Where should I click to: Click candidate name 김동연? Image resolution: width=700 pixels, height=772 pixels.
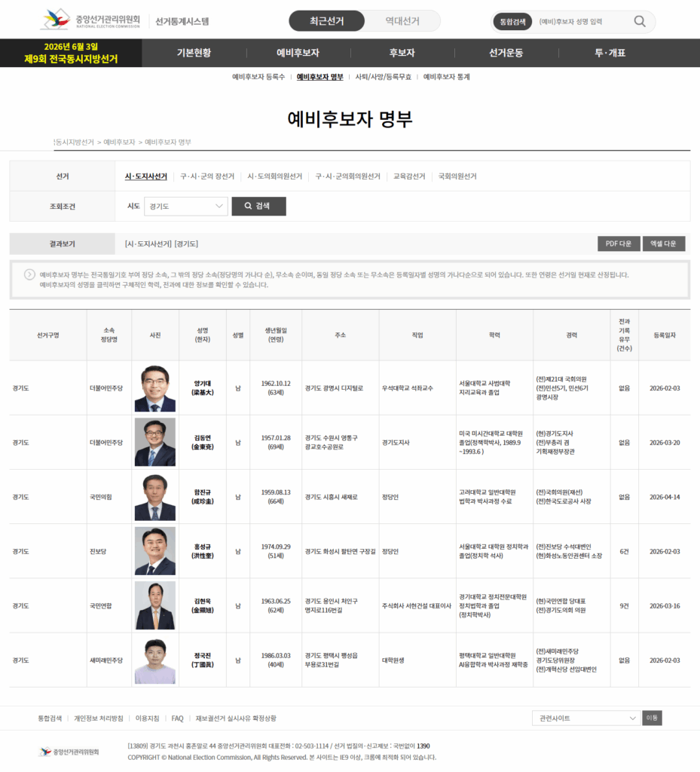point(202,442)
